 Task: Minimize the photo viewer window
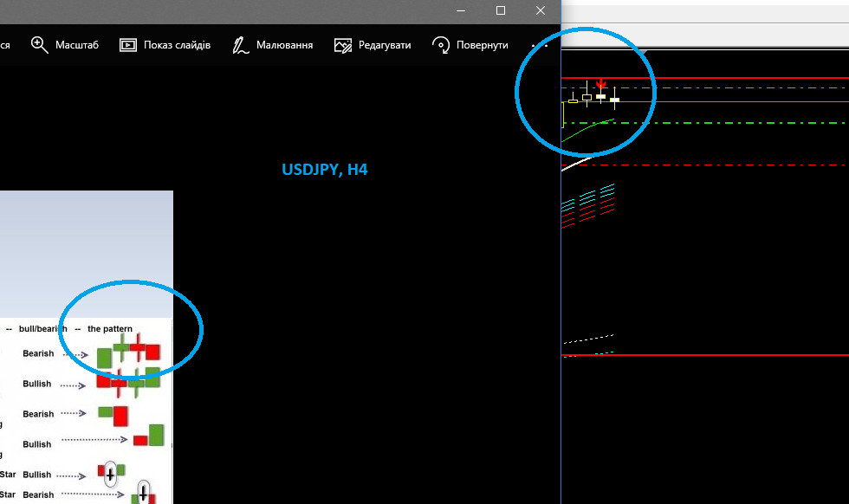(x=461, y=10)
